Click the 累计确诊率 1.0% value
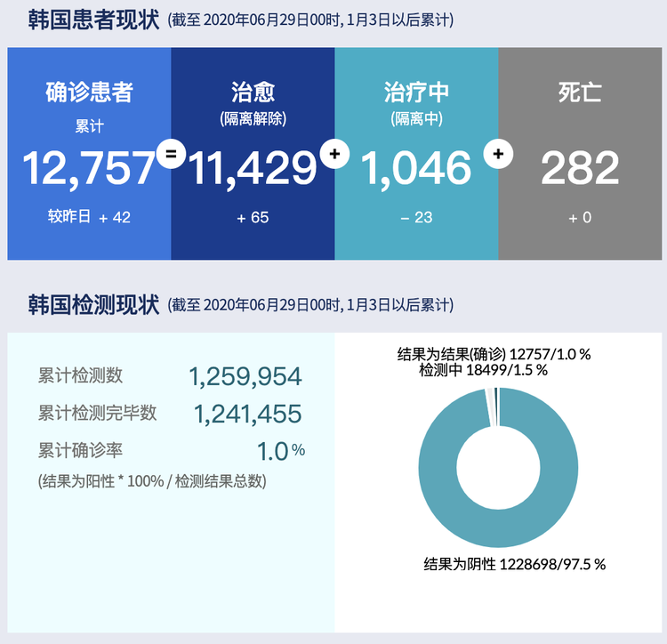667x644 pixels. click(280, 451)
